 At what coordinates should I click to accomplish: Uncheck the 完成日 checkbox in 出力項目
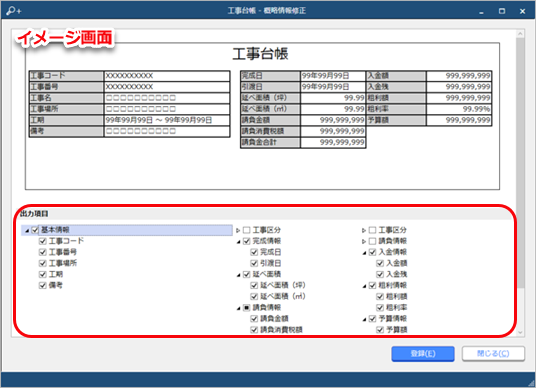254,252
